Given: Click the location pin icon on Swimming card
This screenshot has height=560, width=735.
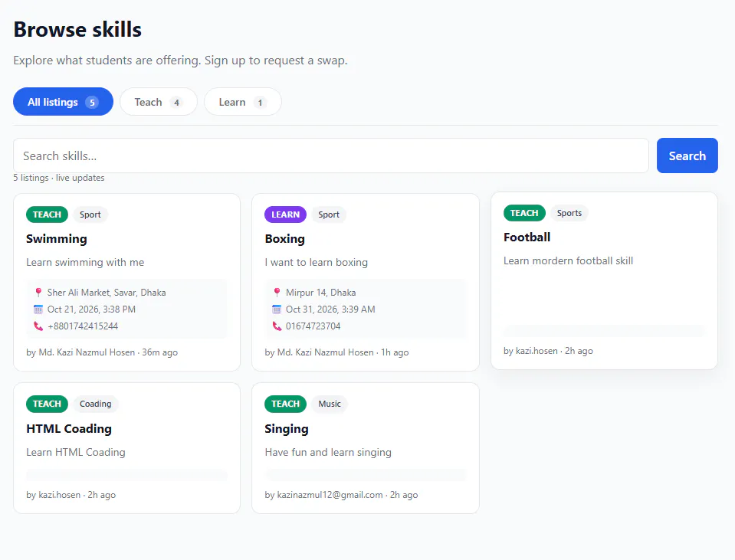Looking at the screenshot, I should coord(38,293).
